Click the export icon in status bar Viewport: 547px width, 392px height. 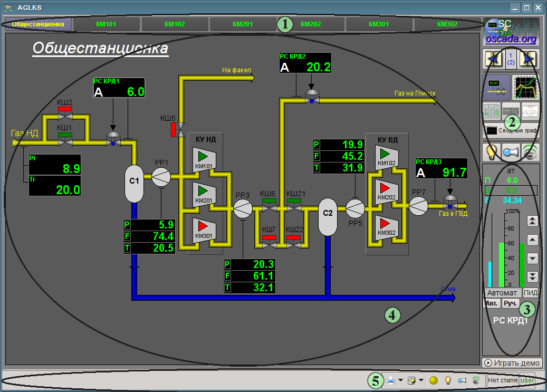[412, 380]
